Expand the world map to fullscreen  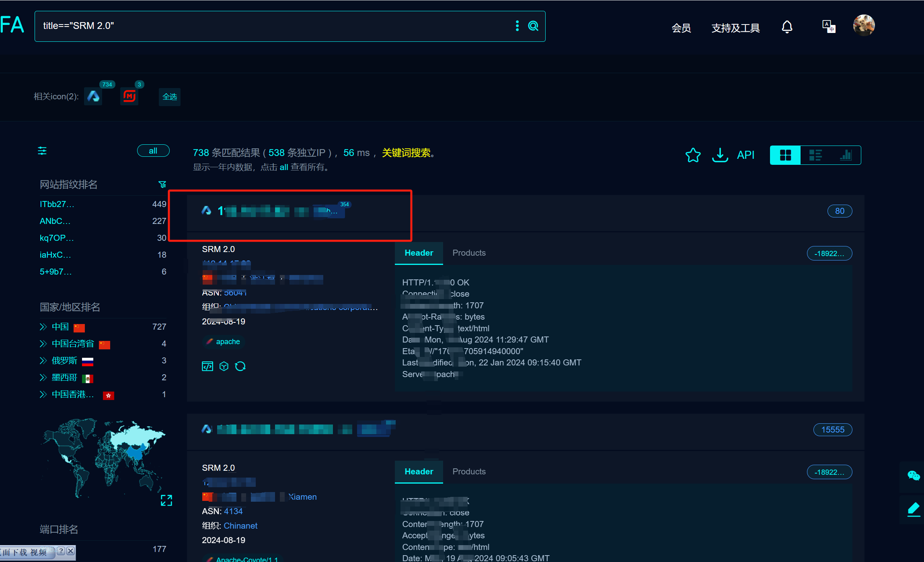tap(166, 500)
